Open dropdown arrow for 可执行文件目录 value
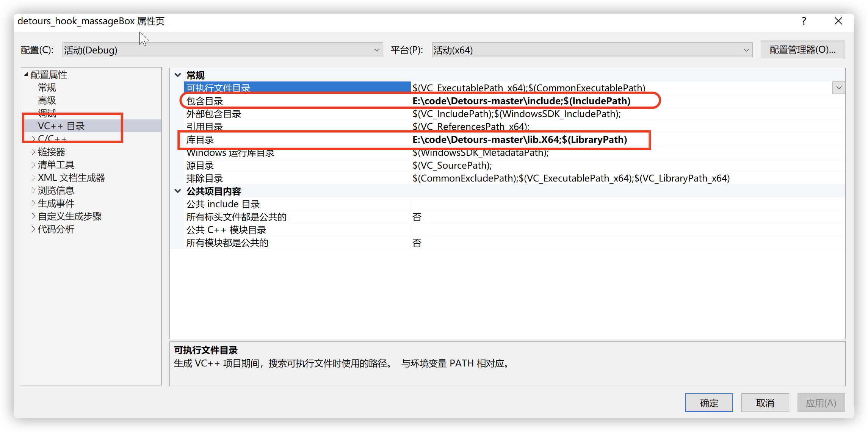The height and width of the screenshot is (432, 868). coord(838,88)
